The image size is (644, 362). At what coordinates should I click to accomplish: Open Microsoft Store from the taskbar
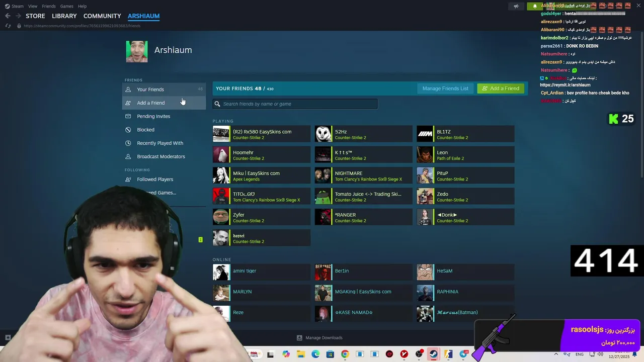click(330, 354)
